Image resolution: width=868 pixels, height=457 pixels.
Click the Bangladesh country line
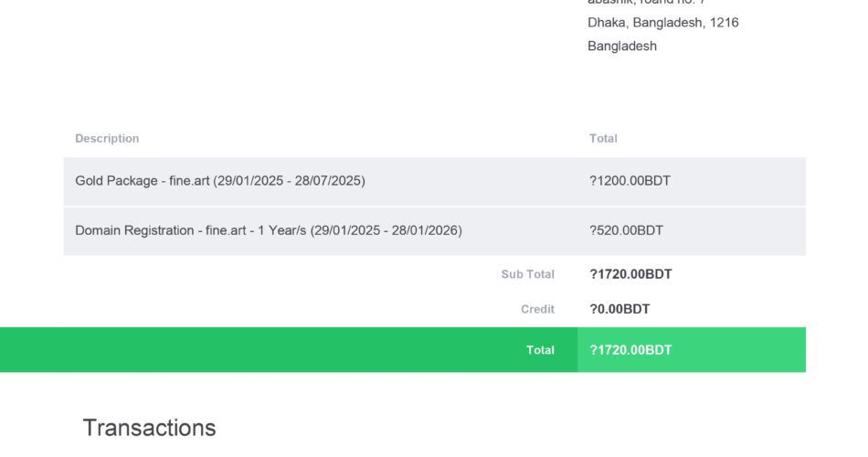[x=621, y=46]
